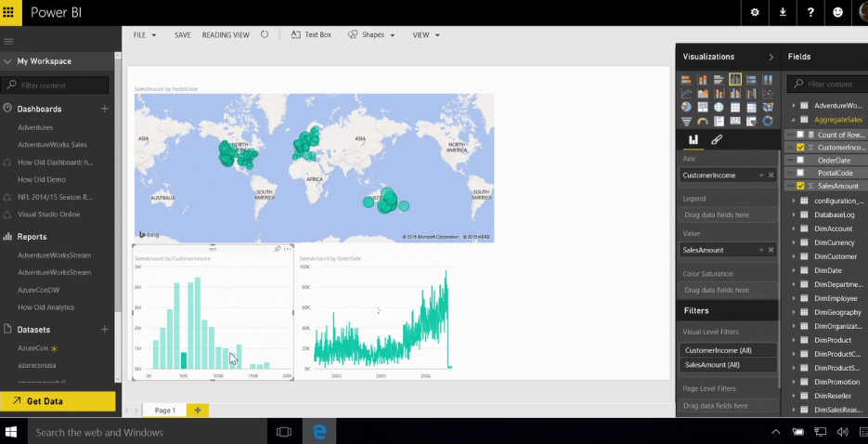This screenshot has width=868, height=444.
Task: Click the refresh icon beside Reading View
Action: click(x=265, y=34)
